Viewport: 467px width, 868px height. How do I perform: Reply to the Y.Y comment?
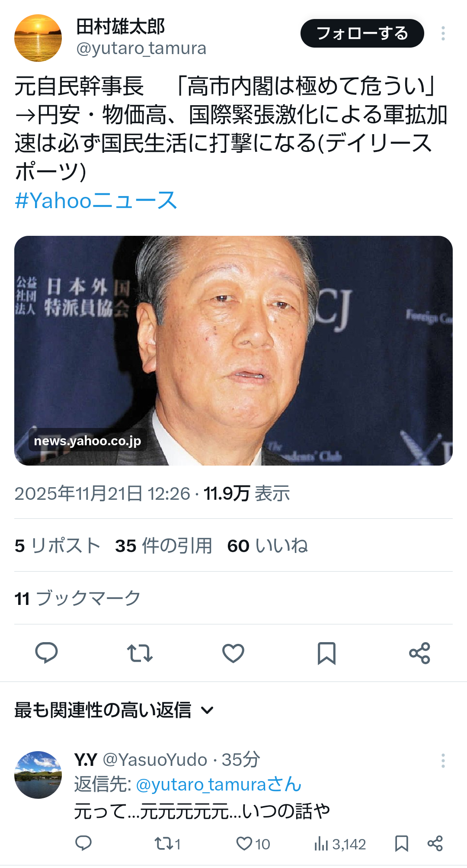[83, 843]
